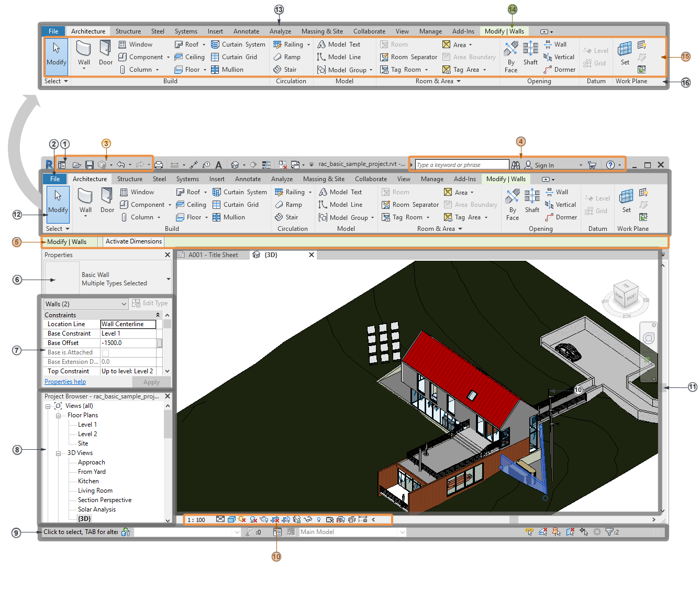Open the Basic Wall type selector dropdown
Screen dimensions: 700x589
(x=169, y=279)
